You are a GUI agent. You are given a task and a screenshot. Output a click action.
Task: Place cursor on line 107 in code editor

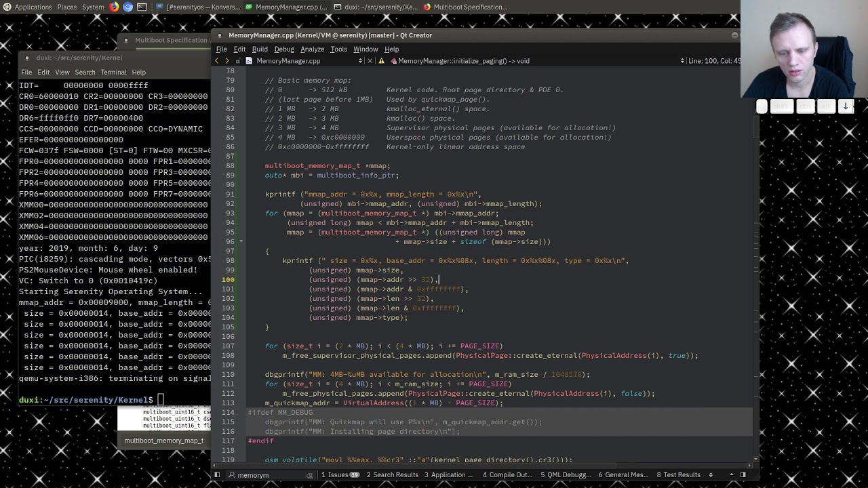(x=384, y=346)
